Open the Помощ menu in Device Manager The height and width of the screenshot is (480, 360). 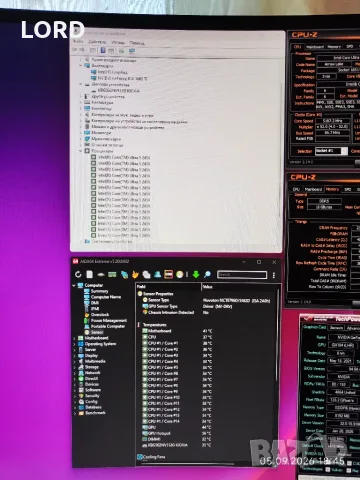click(x=137, y=43)
